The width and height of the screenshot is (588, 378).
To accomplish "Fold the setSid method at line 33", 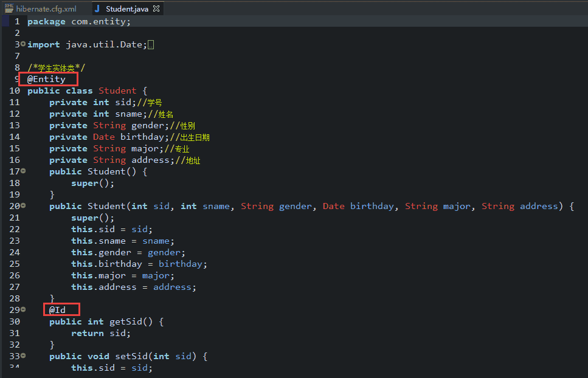I will (23, 356).
